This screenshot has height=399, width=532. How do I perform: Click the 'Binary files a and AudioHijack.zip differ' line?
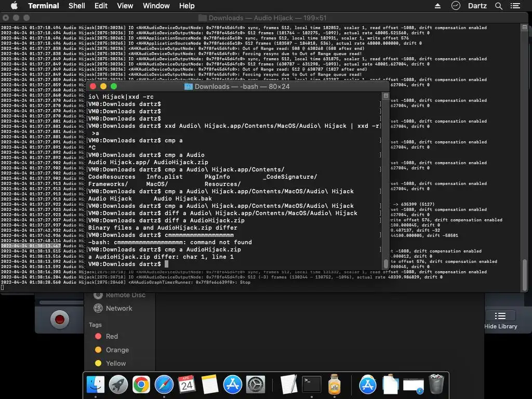pos(163,228)
